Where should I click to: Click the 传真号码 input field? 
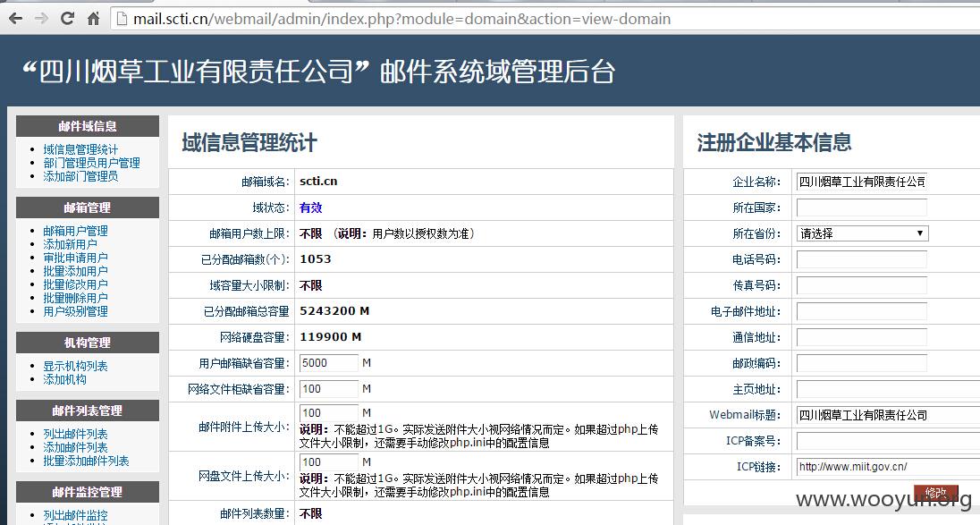click(x=862, y=285)
